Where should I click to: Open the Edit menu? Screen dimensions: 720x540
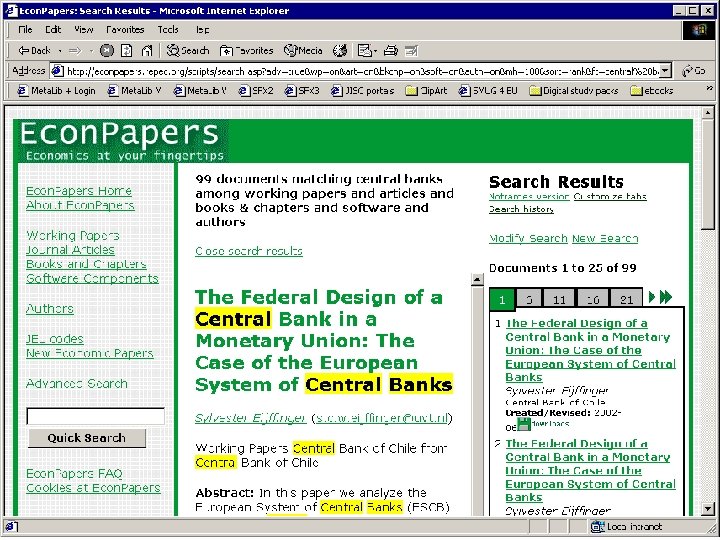coord(53,30)
